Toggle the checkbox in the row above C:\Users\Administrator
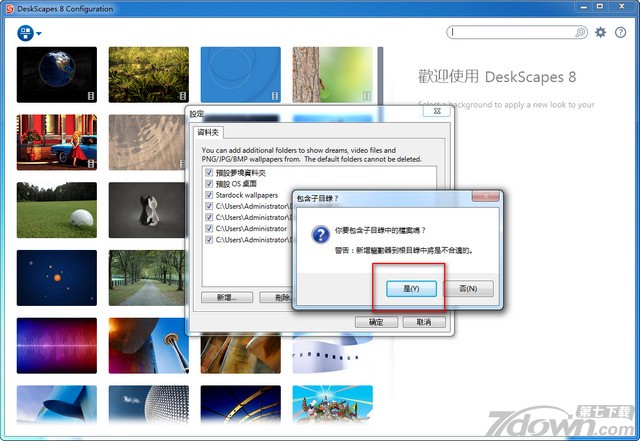Image resolution: width=640 pixels, height=441 pixels. click(x=209, y=217)
